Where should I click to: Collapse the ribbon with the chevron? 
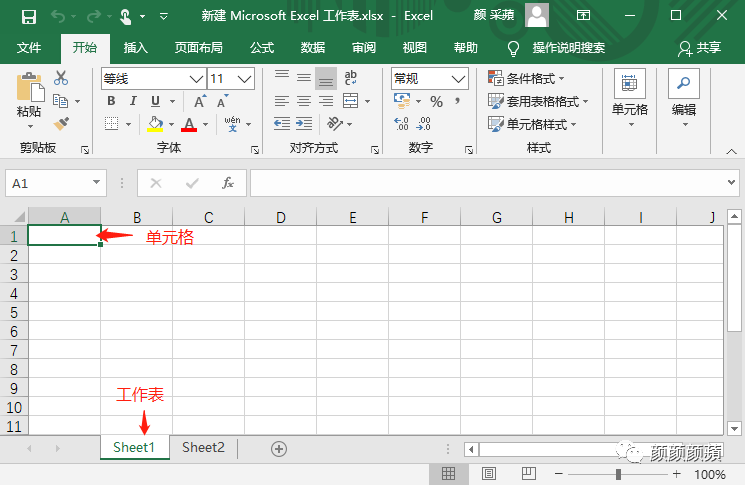click(x=731, y=151)
